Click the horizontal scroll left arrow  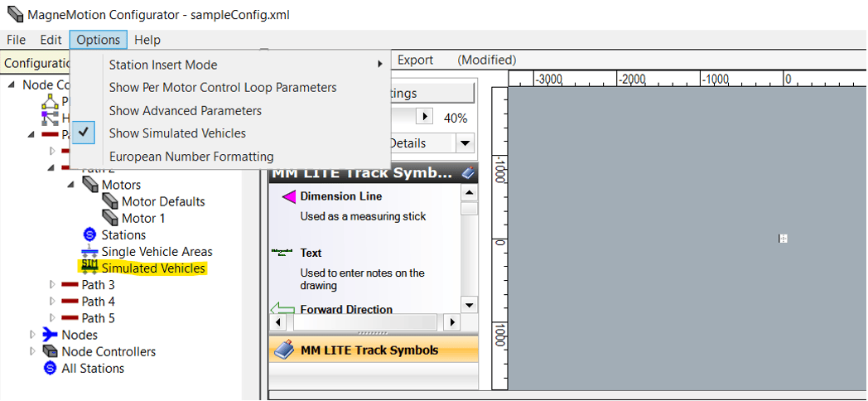pyautogui.click(x=278, y=321)
